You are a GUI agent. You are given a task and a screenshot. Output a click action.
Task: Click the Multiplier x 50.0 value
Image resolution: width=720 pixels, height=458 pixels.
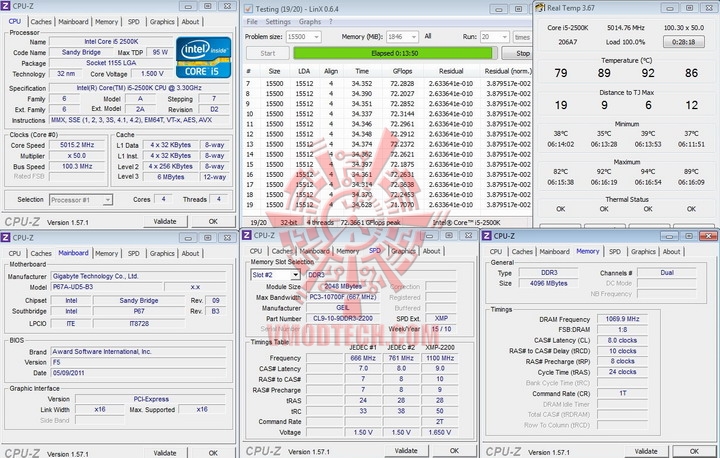click(77, 156)
